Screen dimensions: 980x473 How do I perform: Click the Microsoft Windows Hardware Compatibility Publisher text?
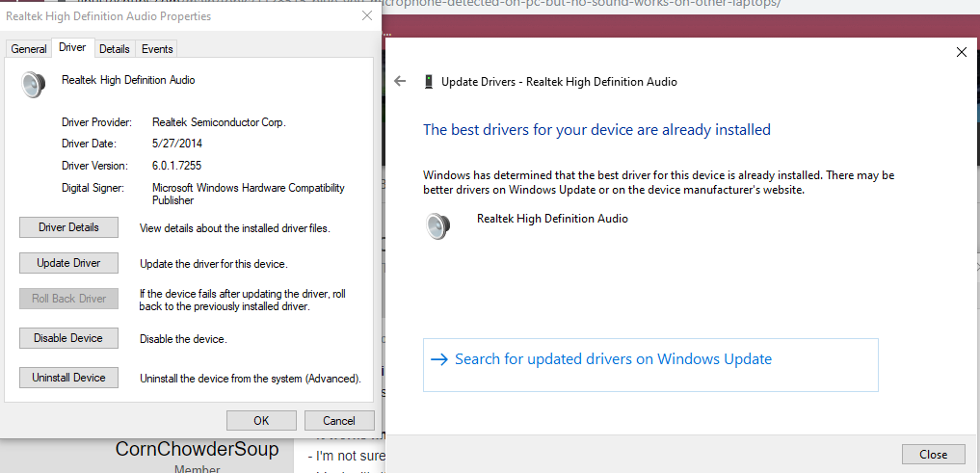click(249, 195)
